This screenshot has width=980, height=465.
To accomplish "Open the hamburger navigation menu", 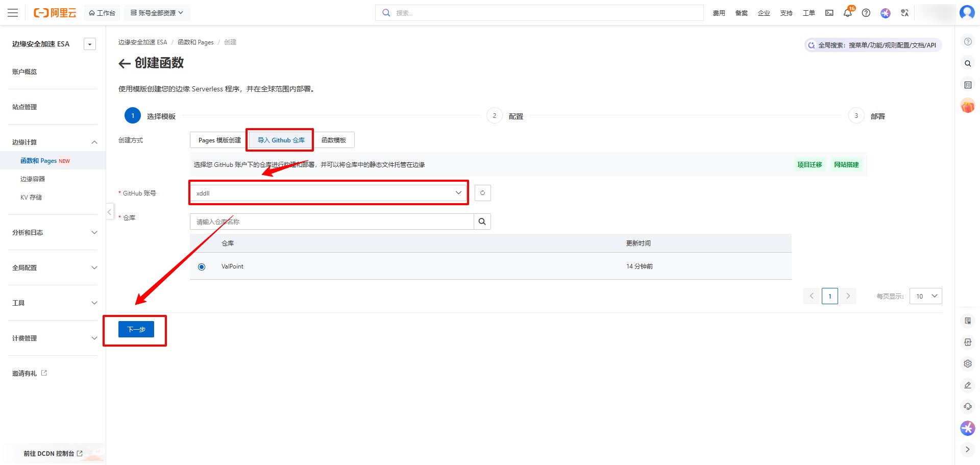I will (x=13, y=13).
